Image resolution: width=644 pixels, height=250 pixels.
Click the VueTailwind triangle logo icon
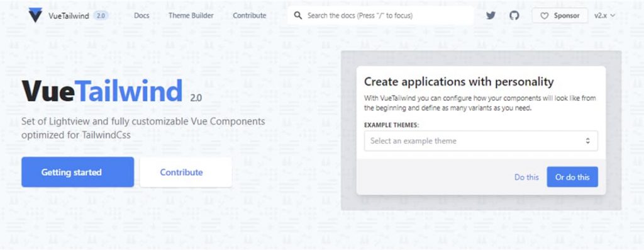pos(35,15)
